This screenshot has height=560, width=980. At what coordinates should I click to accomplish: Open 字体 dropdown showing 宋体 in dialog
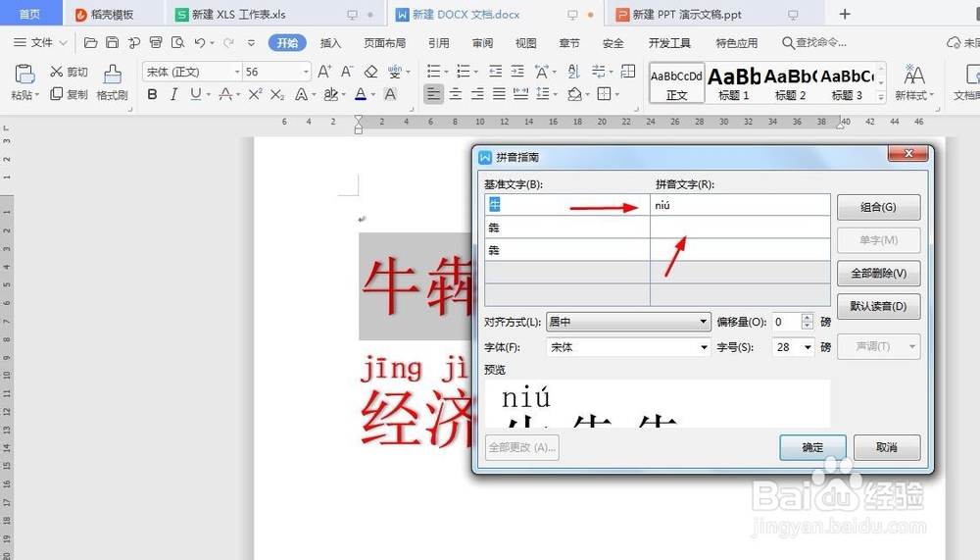(628, 346)
